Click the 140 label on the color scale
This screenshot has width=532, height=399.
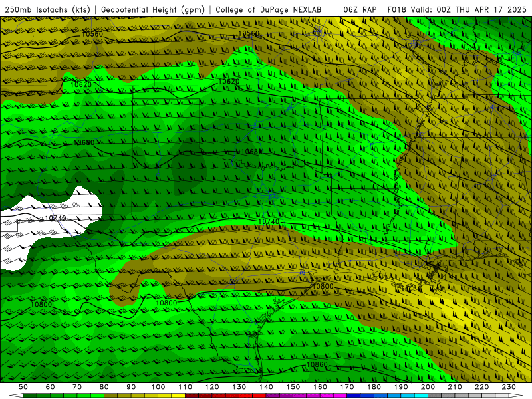point(266,387)
